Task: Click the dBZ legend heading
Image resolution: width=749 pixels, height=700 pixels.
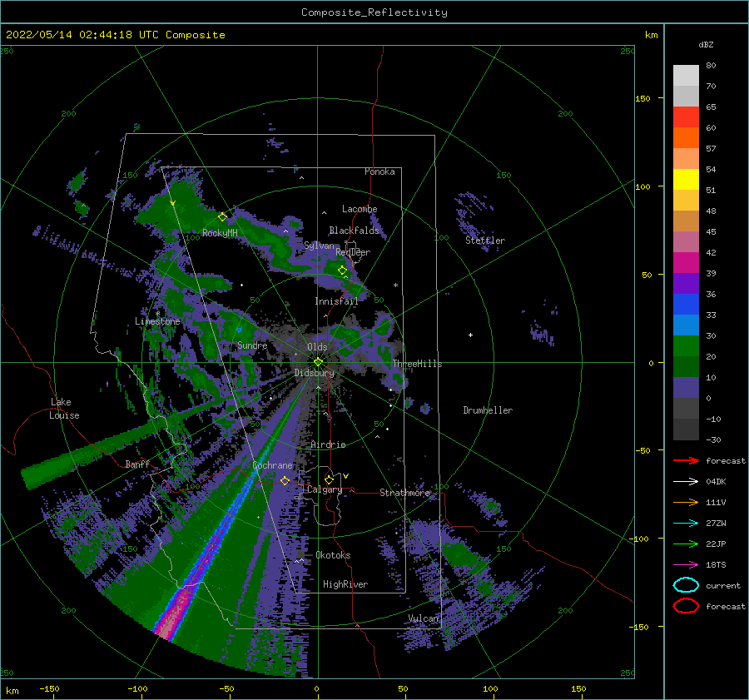Action: tap(706, 44)
